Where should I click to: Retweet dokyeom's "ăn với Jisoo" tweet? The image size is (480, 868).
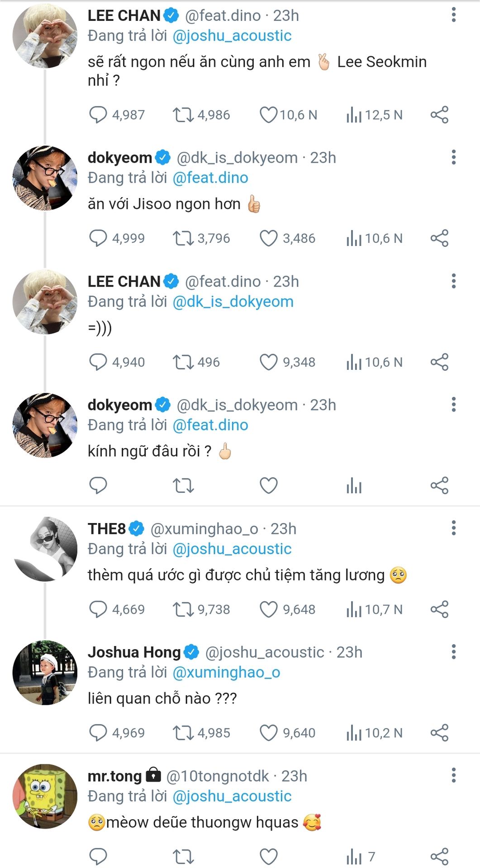(183, 238)
